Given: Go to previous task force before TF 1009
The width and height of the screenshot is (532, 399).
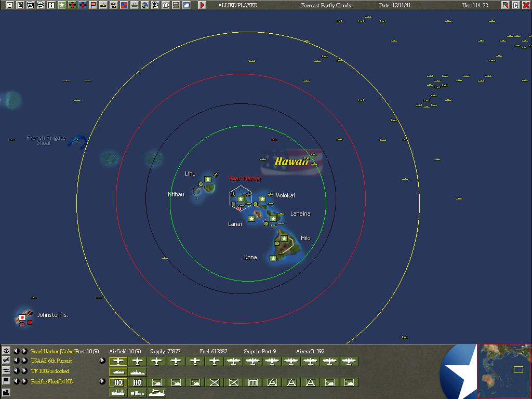Looking at the screenshot, I should (16, 371).
